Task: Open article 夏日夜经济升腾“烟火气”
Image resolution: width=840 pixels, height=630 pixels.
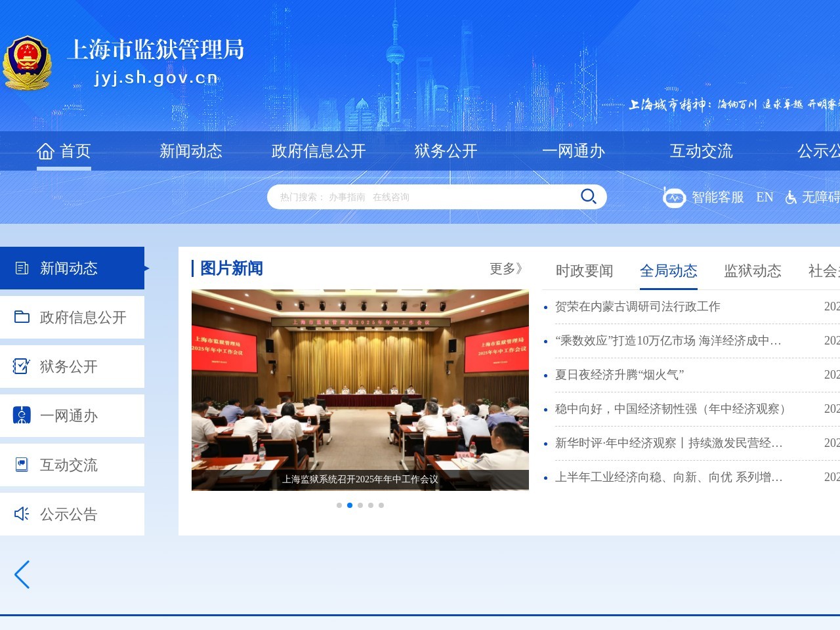Action: pos(619,375)
